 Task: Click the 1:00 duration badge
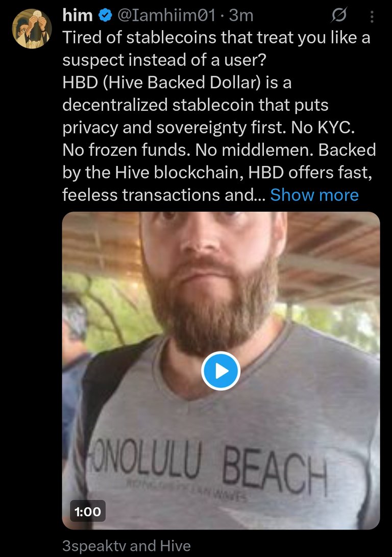(x=88, y=511)
